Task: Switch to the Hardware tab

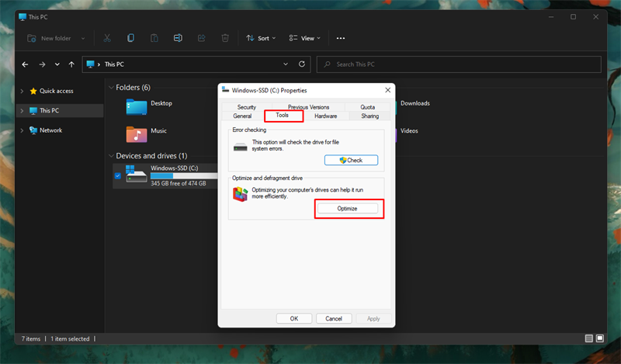Action: [x=325, y=116]
